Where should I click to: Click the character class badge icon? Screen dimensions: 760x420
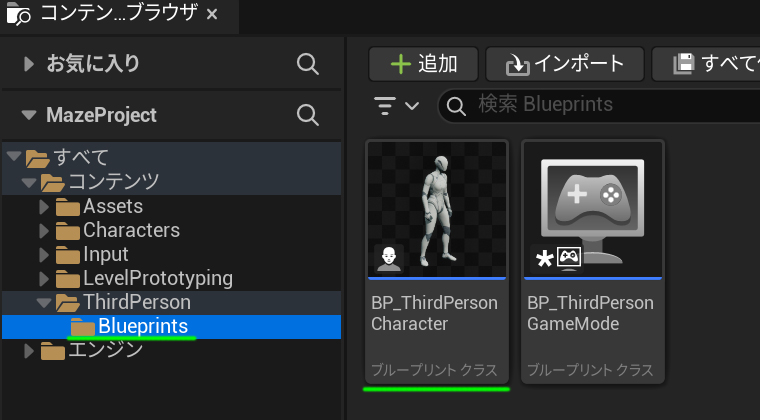pos(389,259)
